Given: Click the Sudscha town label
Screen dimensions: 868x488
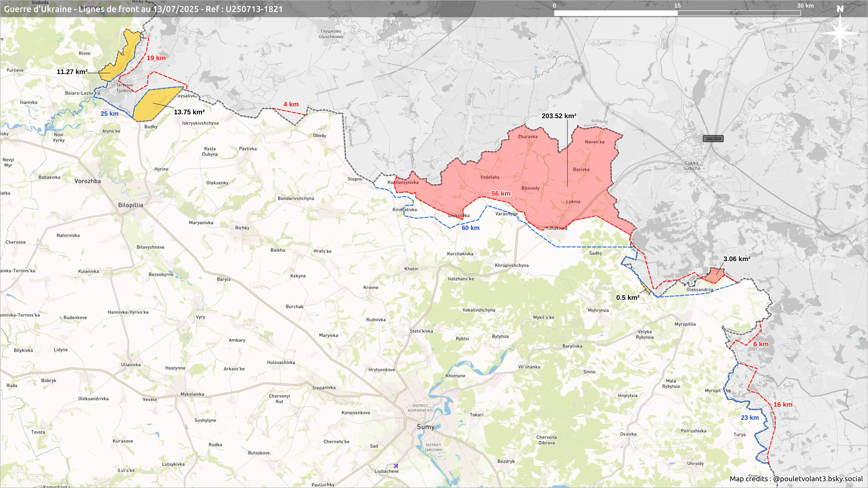Looking at the screenshot, I should 692,168.
